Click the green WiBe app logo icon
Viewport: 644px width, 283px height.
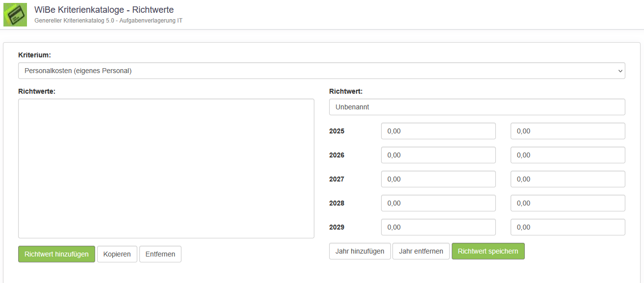click(x=15, y=15)
